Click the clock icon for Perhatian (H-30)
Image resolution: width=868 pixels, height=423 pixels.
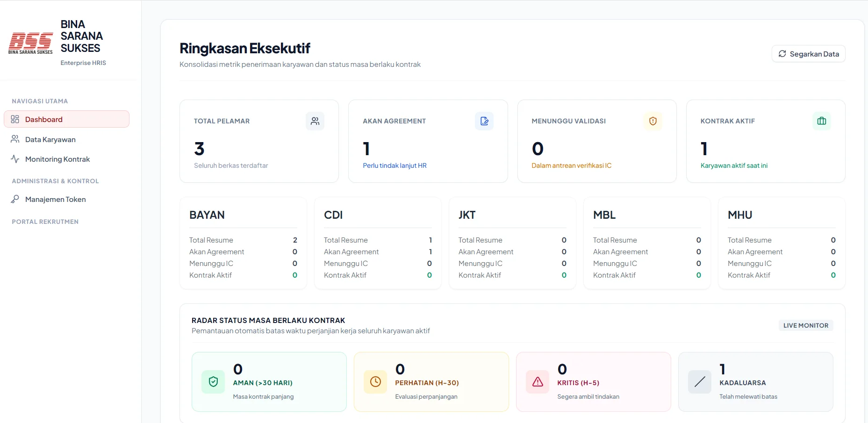[x=375, y=382]
